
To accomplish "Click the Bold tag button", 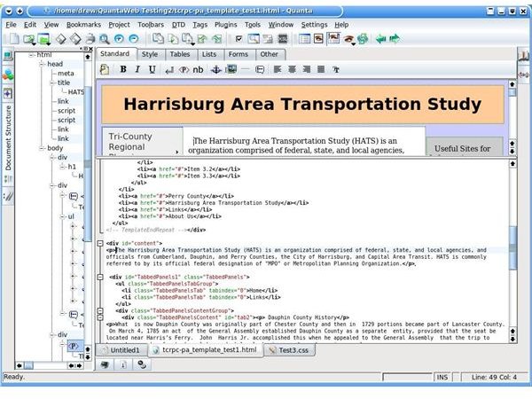I will coord(123,69).
